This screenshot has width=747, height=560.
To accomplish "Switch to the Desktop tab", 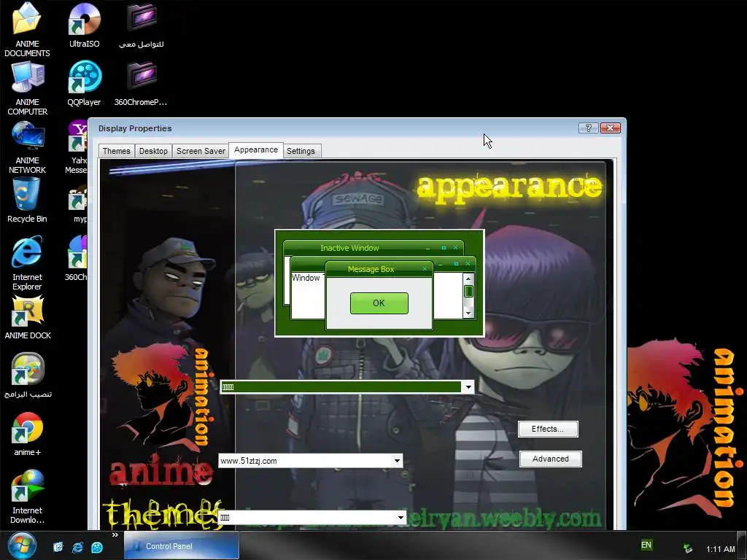I will 153,151.
